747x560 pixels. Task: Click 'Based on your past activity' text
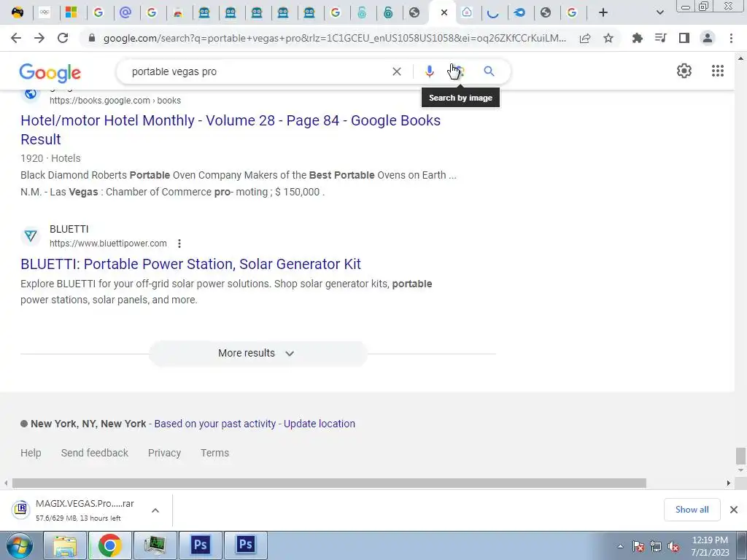(215, 424)
